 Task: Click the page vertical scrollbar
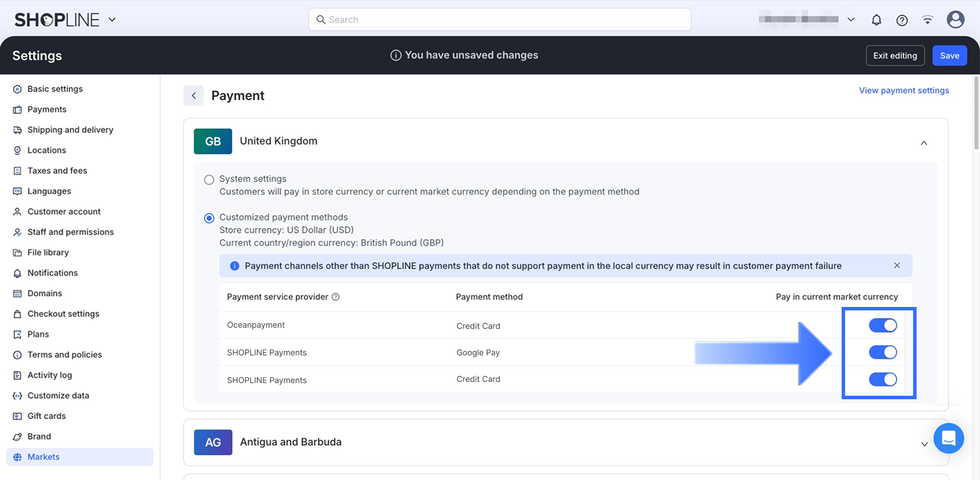pyautogui.click(x=975, y=115)
